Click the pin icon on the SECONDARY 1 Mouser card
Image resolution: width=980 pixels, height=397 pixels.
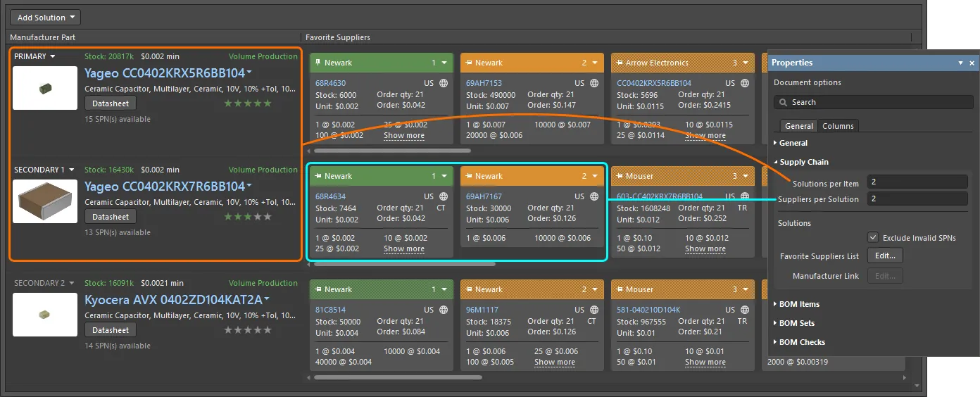pos(620,176)
